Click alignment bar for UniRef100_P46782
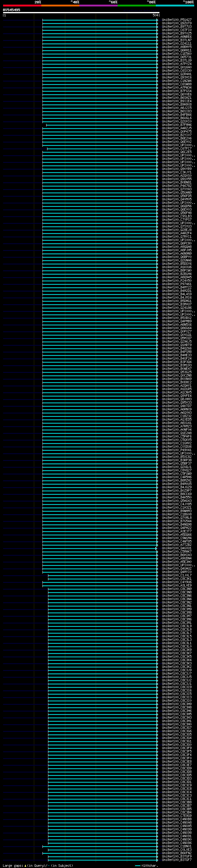This screenshot has height=868, width=197. (100, 186)
